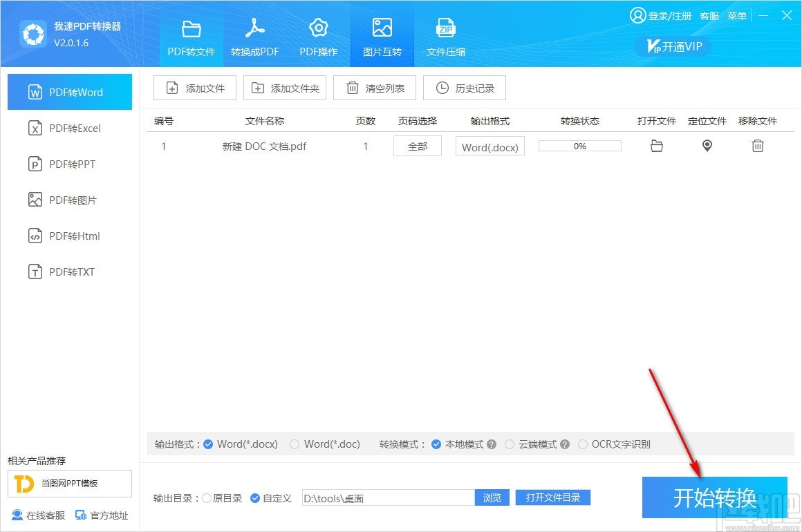This screenshot has width=802, height=532.
Task: Open the 页码选择 dropdown showing 全部
Action: (x=417, y=146)
